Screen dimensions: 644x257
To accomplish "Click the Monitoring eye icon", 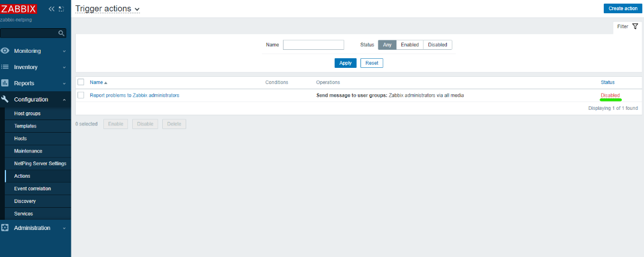I will coord(5,51).
